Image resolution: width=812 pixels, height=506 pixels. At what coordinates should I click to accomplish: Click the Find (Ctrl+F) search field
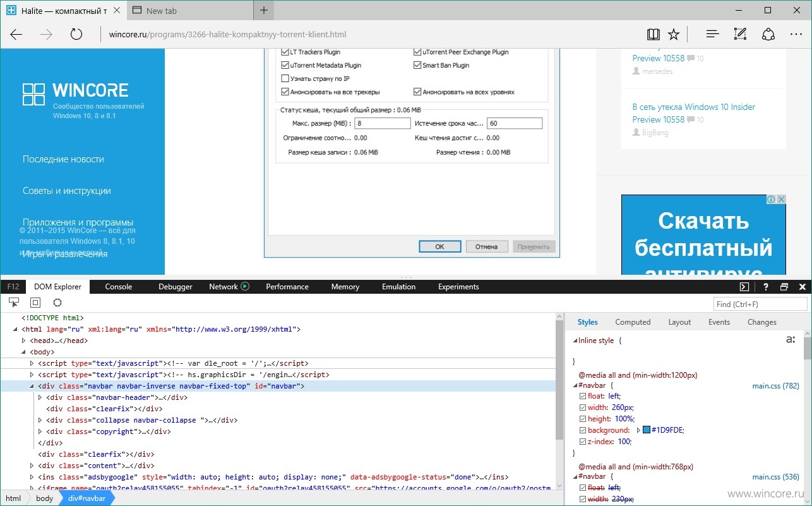tap(760, 304)
